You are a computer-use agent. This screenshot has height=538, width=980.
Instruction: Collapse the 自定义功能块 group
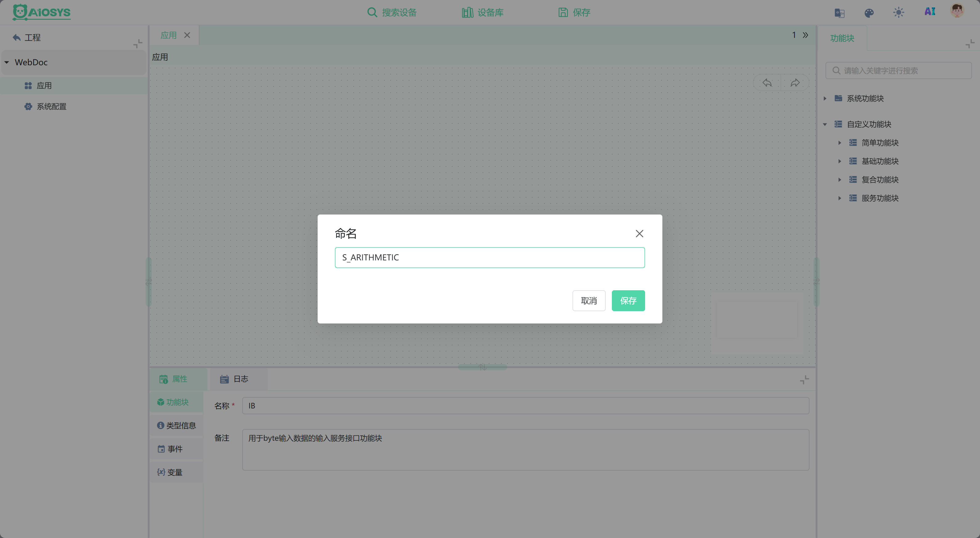click(x=825, y=124)
